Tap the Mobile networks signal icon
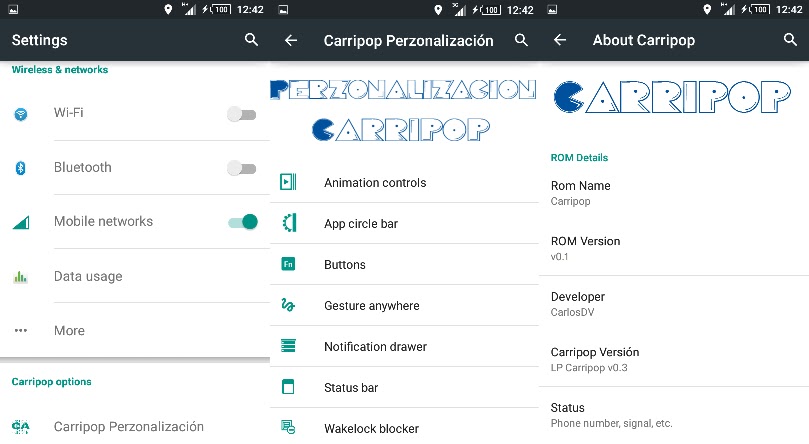 click(x=21, y=222)
